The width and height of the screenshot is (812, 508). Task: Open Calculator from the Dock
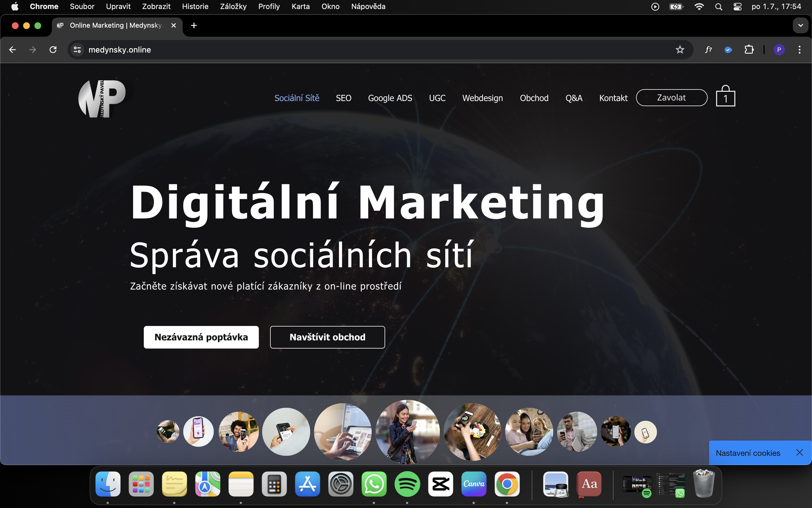[x=274, y=484]
